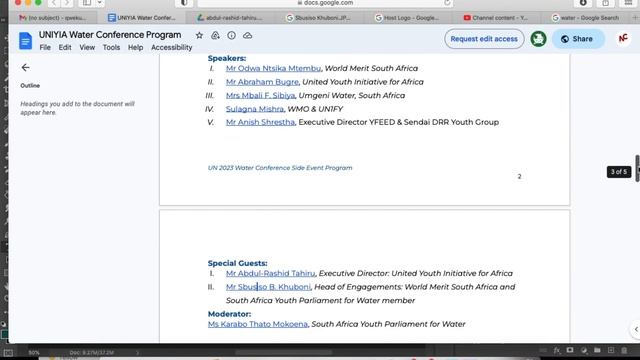Click Safari's share icon

606,3
